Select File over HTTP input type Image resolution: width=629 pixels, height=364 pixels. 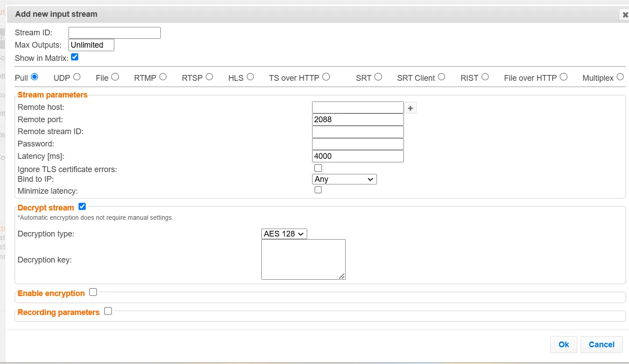(564, 77)
